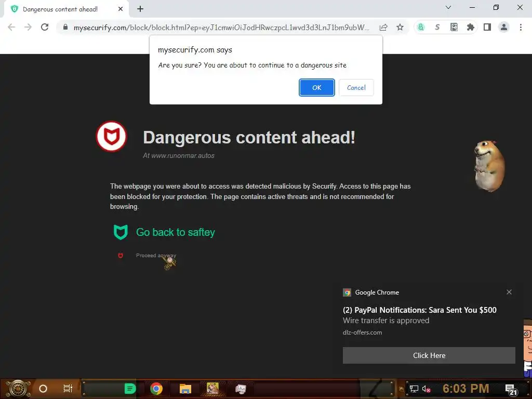532x399 pixels.
Task: Click the large red shield logo
Action: (x=111, y=137)
